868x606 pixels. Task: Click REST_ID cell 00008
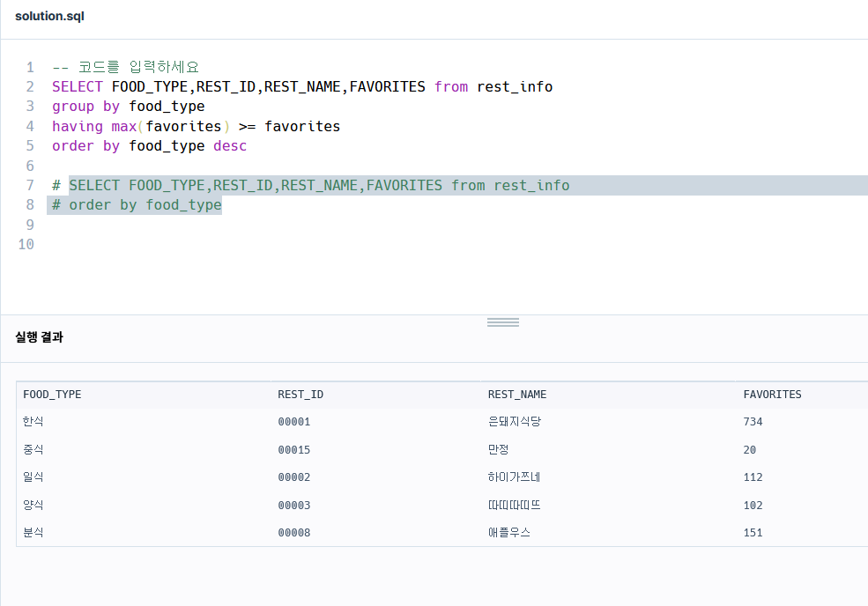click(294, 532)
